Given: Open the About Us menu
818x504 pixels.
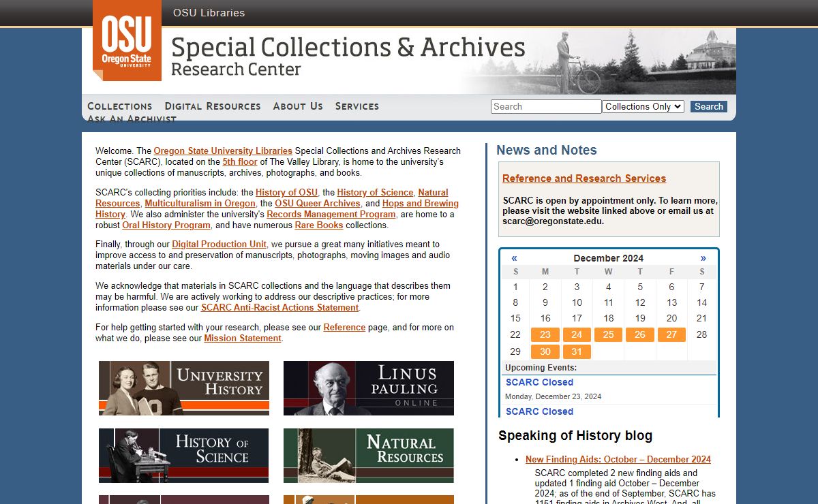Looking at the screenshot, I should [298, 106].
